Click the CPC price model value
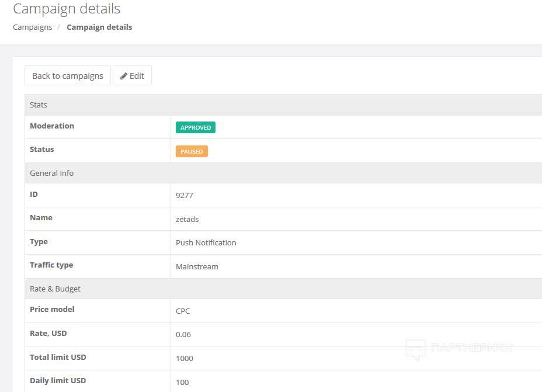The image size is (542, 392). (183, 311)
